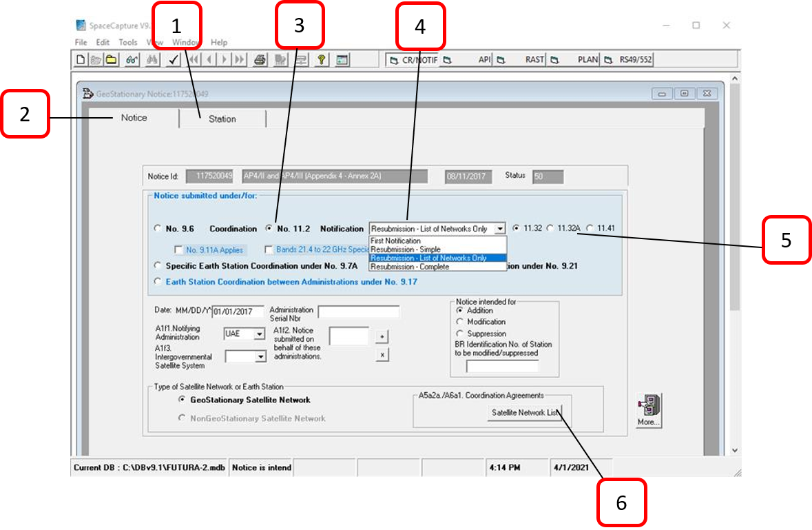
Task: Click the More... cabinet icon
Action: coord(649,410)
